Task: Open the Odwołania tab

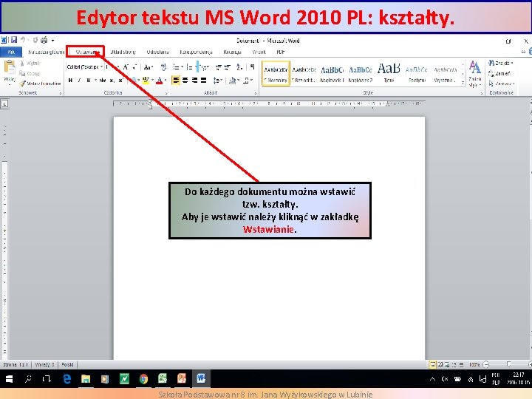Action: (158, 52)
